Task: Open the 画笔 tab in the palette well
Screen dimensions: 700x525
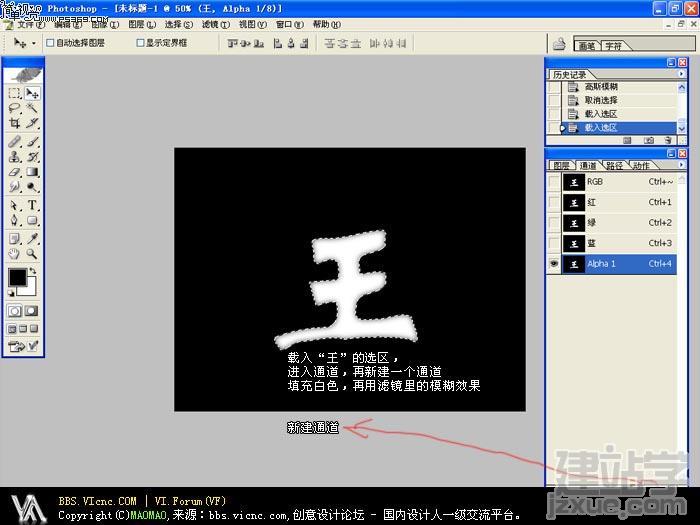Action: click(x=587, y=46)
